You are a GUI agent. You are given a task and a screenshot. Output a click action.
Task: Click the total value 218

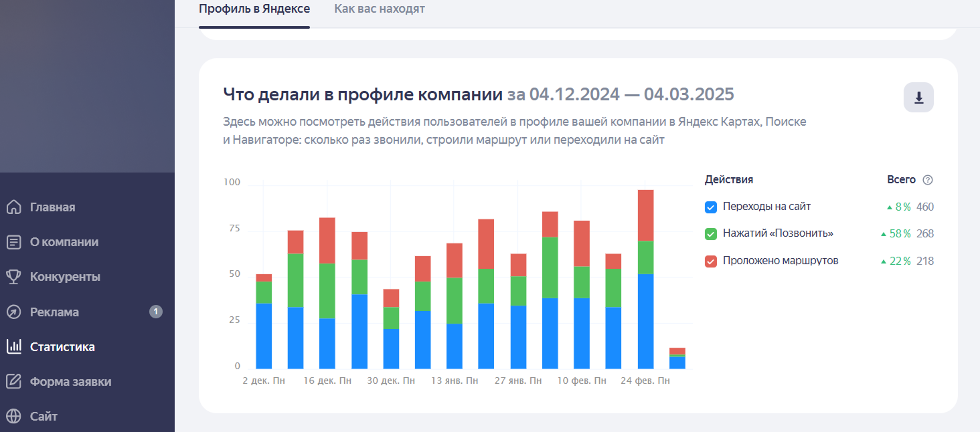click(925, 261)
